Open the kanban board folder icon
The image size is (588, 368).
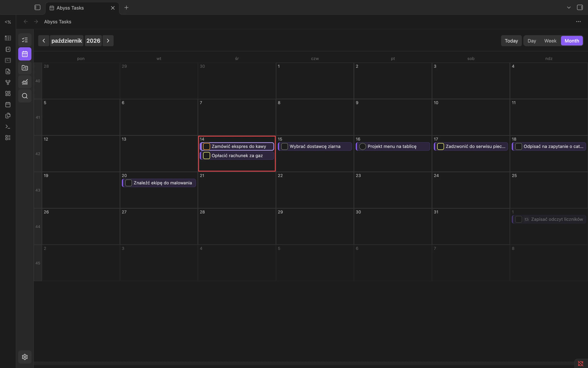click(x=25, y=68)
